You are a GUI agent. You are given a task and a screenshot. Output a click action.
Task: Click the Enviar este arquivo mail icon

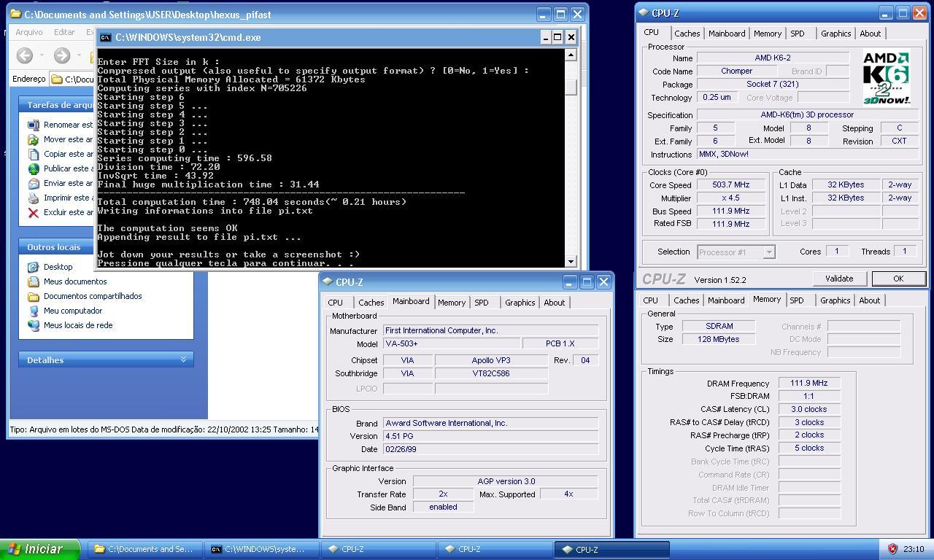pyautogui.click(x=33, y=183)
